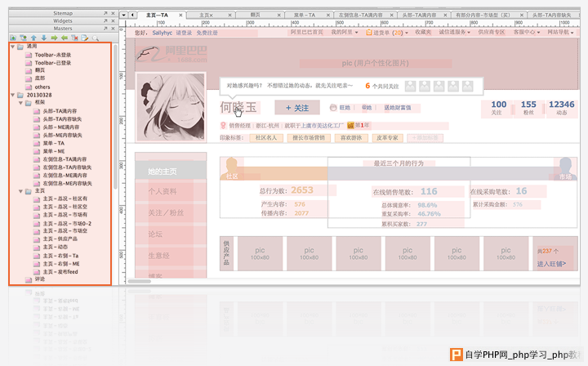
Task: Click the 她的主页 sidebar menu item
Action: click(x=171, y=172)
